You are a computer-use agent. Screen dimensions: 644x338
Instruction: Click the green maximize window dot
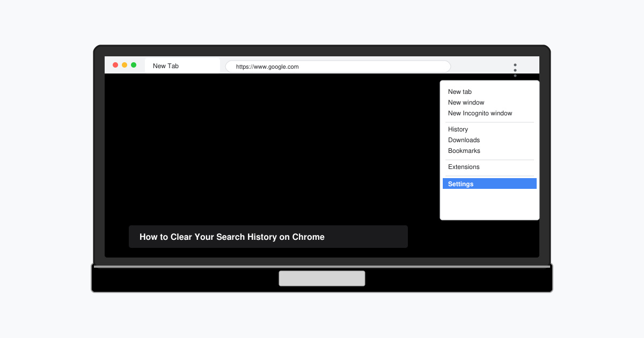point(134,65)
